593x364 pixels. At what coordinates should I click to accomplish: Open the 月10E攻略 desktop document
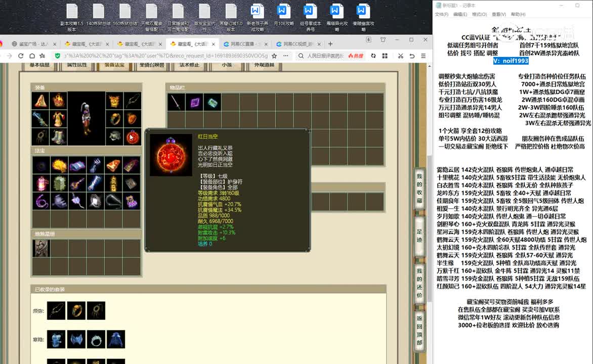[x=284, y=16]
